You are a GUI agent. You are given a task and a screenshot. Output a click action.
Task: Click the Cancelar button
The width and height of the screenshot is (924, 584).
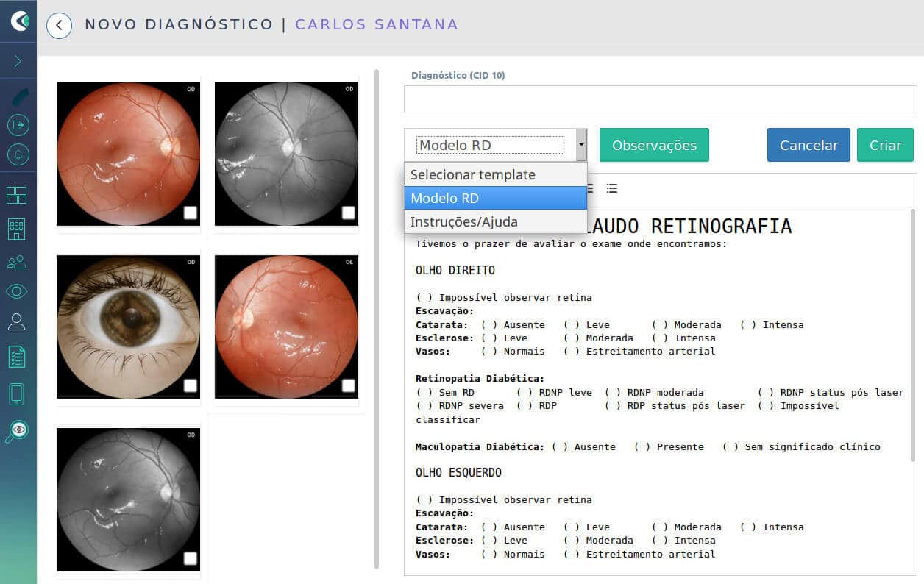808,145
